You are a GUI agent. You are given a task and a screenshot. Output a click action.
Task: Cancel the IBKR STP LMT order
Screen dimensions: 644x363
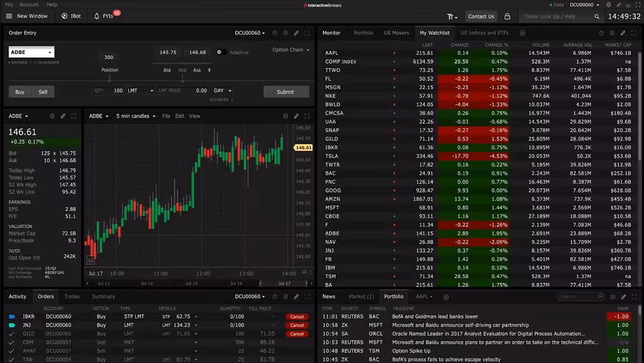tap(297, 317)
